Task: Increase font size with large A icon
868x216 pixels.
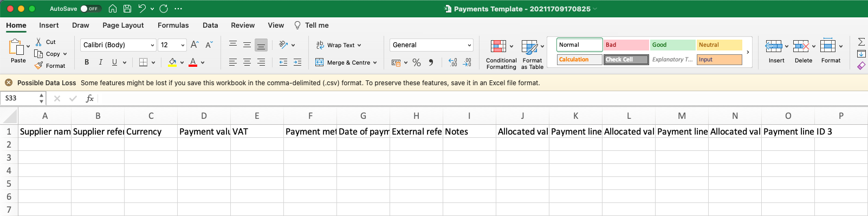Action: [x=195, y=45]
